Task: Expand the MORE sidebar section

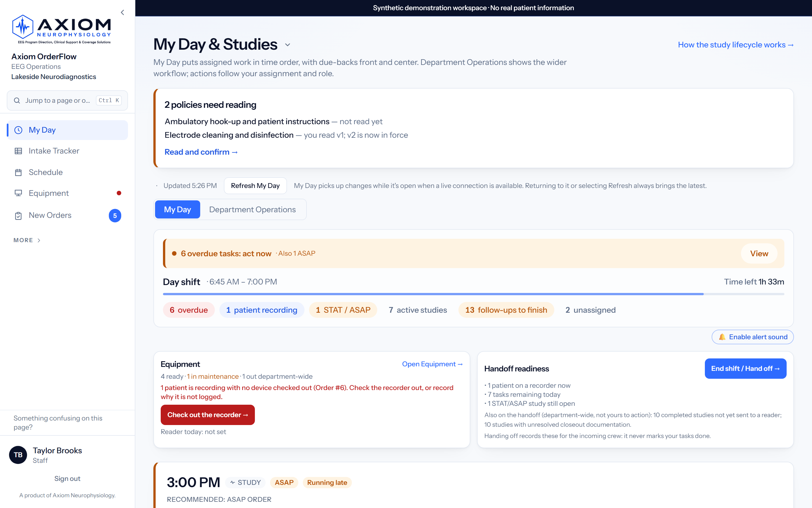Action: 27,240
